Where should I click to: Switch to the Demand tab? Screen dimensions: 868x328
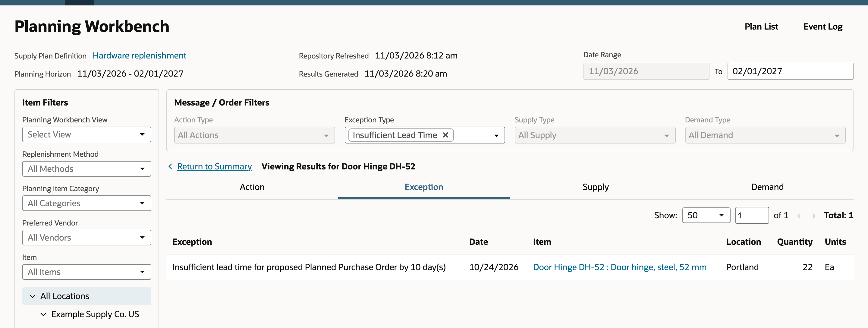tap(767, 187)
